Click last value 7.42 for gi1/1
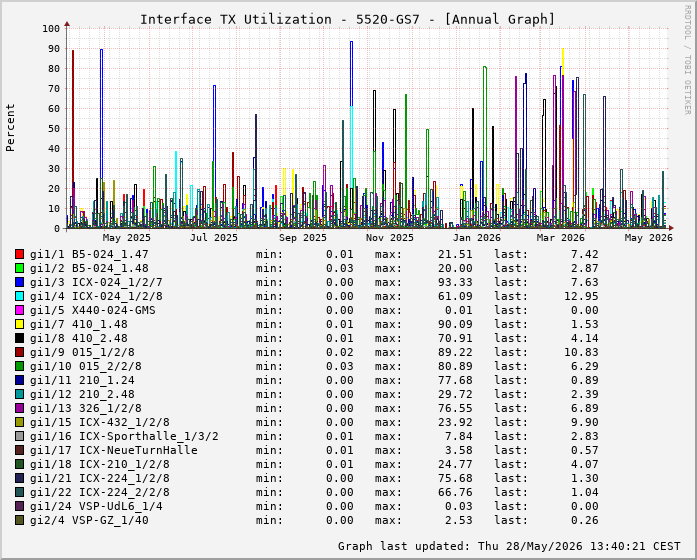Screen dimensions: 697x560 [x=585, y=254]
